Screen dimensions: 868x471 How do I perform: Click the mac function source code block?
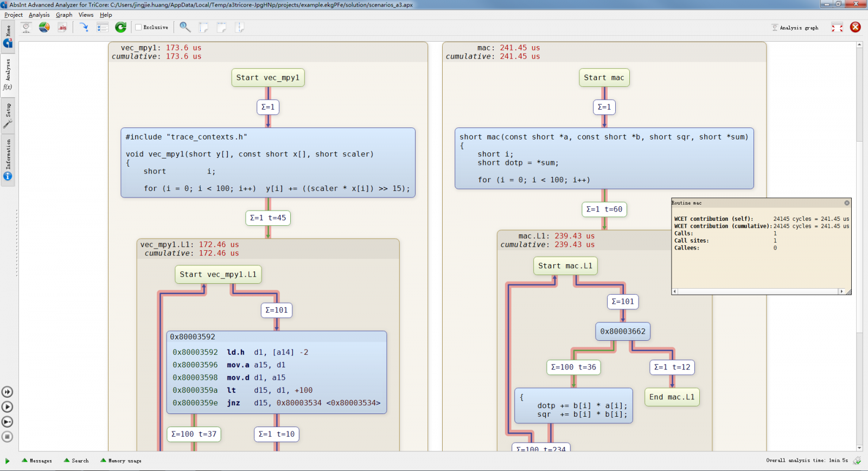pos(604,158)
